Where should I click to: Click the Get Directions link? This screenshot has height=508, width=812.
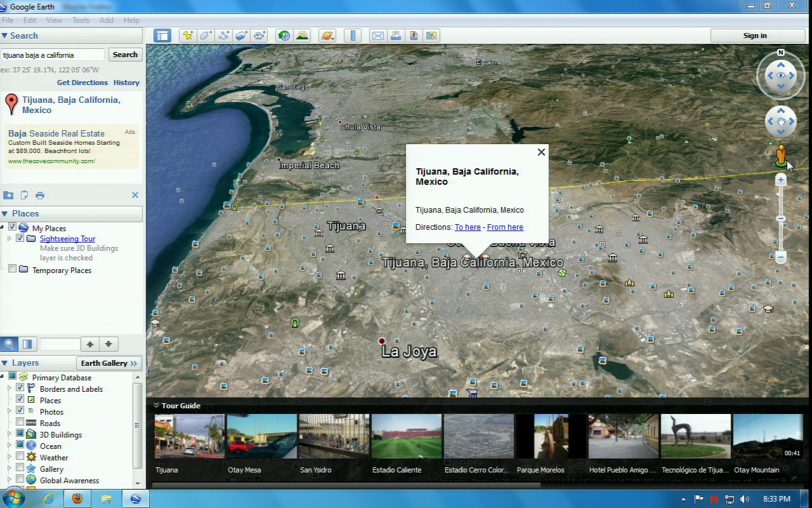pyautogui.click(x=82, y=83)
